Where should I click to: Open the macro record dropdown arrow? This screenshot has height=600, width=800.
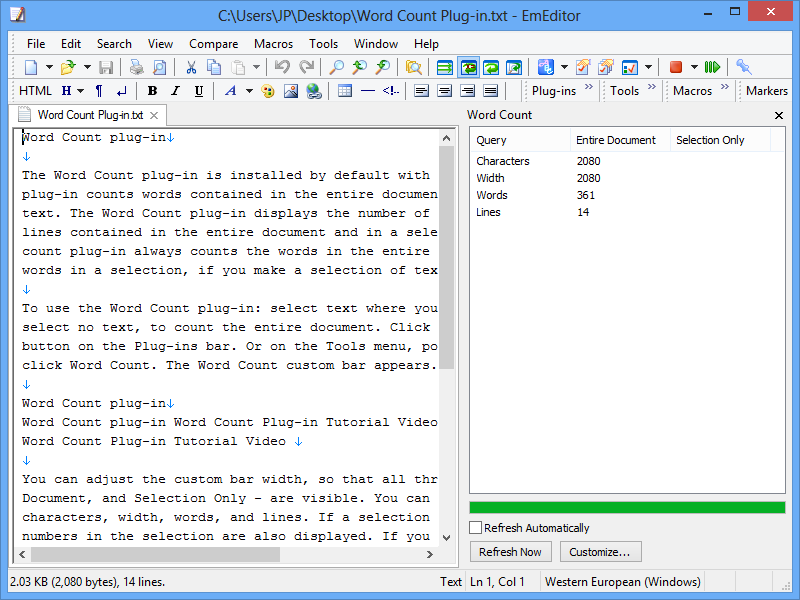pyautogui.click(x=694, y=67)
